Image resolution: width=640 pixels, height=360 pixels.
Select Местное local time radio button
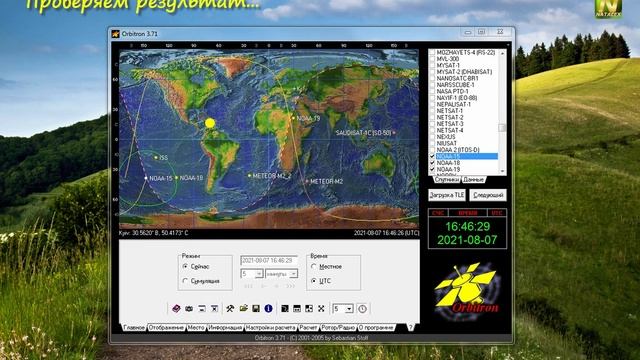coord(314,266)
